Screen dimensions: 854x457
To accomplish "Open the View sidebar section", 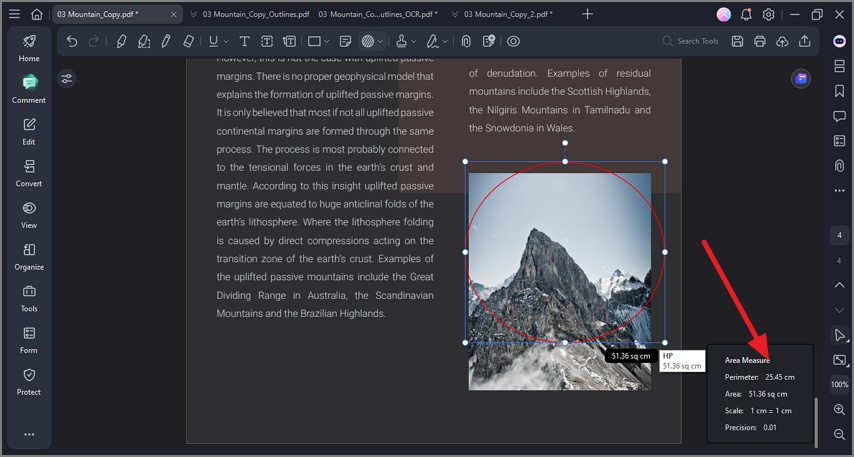I will tap(29, 215).
